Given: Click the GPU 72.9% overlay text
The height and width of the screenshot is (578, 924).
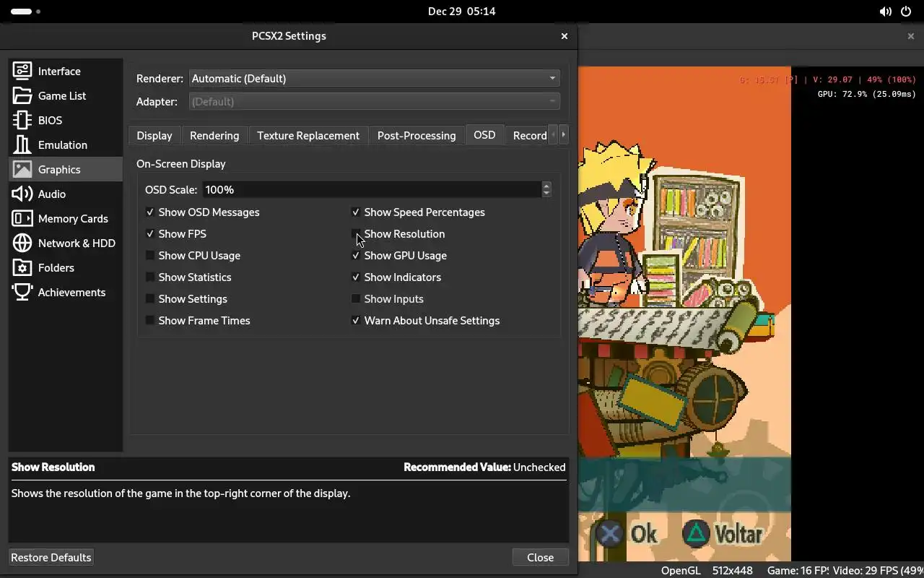Looking at the screenshot, I should click(x=866, y=94).
